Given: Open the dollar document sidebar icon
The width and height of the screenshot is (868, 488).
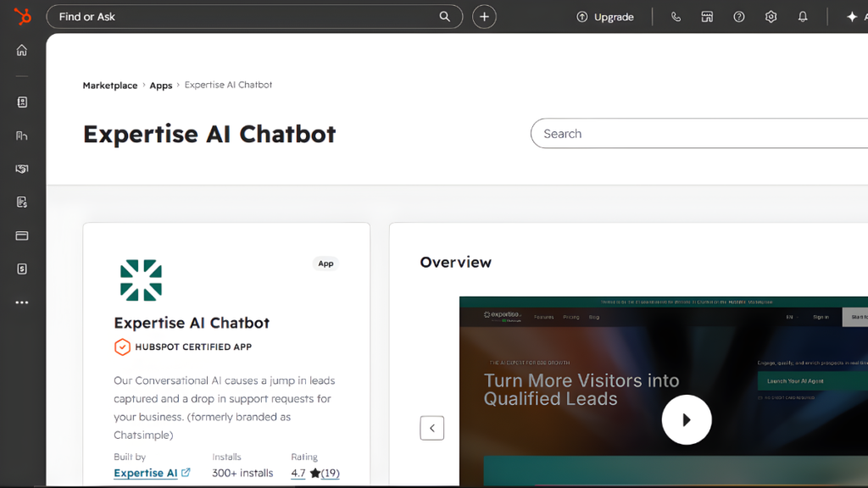Looking at the screenshot, I should (x=21, y=269).
